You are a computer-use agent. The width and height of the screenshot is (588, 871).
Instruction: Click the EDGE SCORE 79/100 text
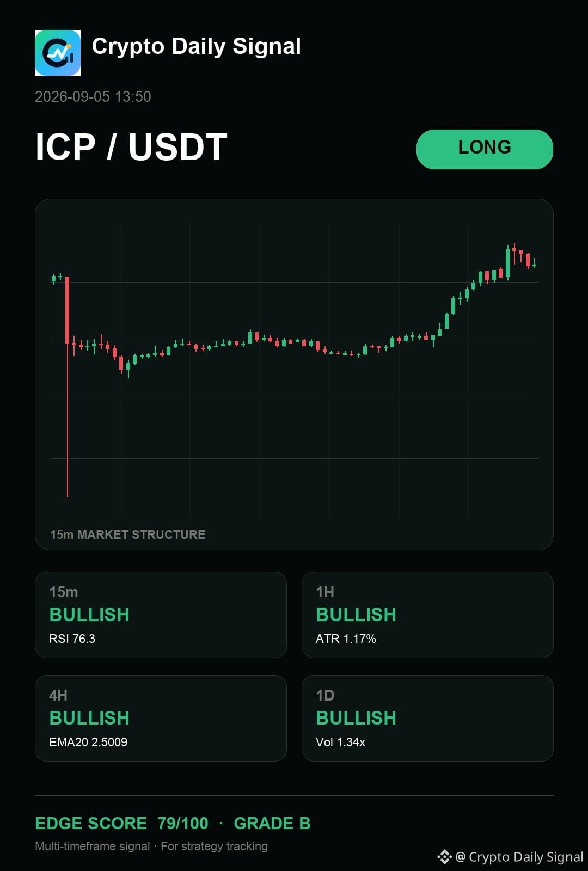[x=121, y=823]
